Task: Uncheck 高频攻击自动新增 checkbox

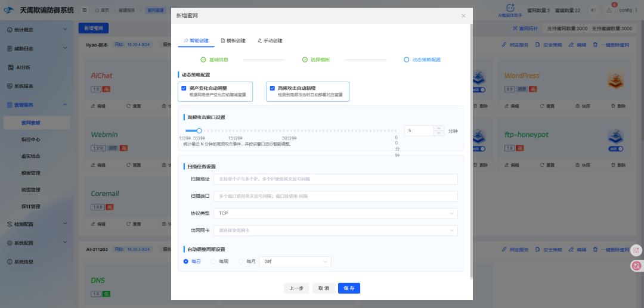Action: [x=273, y=88]
